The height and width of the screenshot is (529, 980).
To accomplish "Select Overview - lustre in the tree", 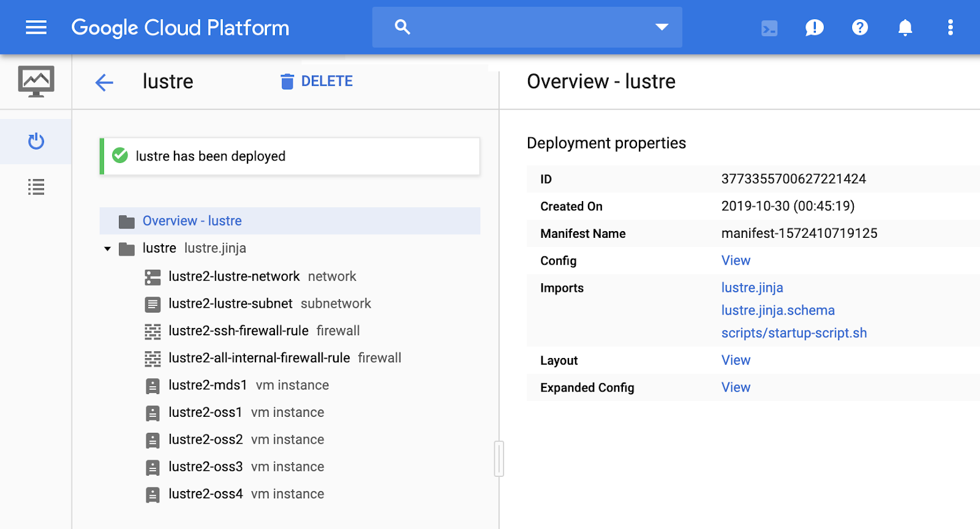I will click(x=192, y=221).
